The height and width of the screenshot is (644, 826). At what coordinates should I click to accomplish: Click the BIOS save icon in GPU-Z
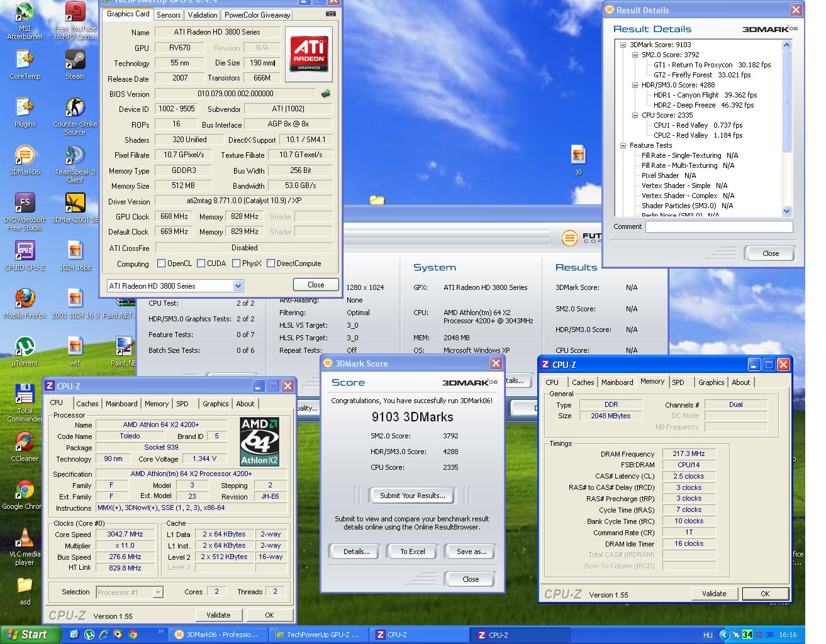pos(326,94)
